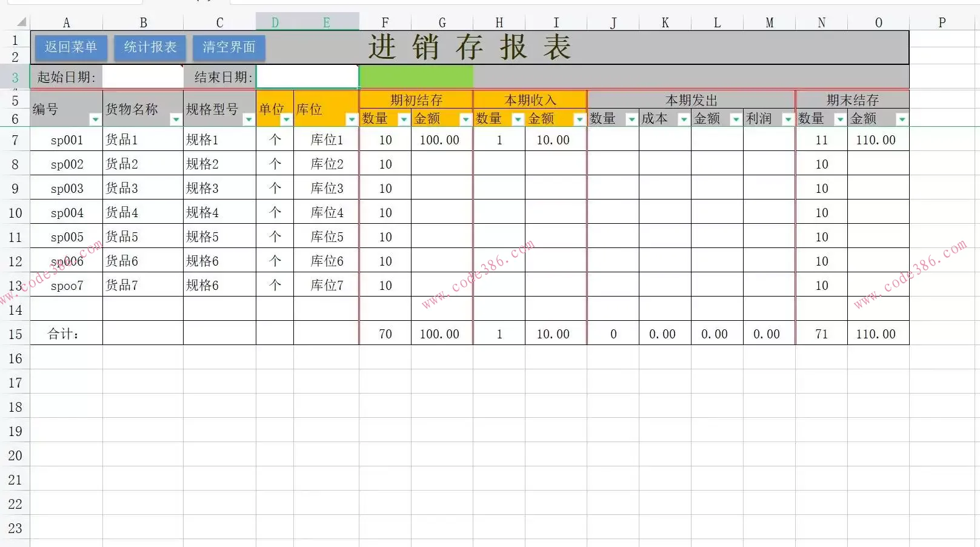The width and height of the screenshot is (980, 547).
Task: Click the 规格5 cell
Action: click(x=220, y=237)
